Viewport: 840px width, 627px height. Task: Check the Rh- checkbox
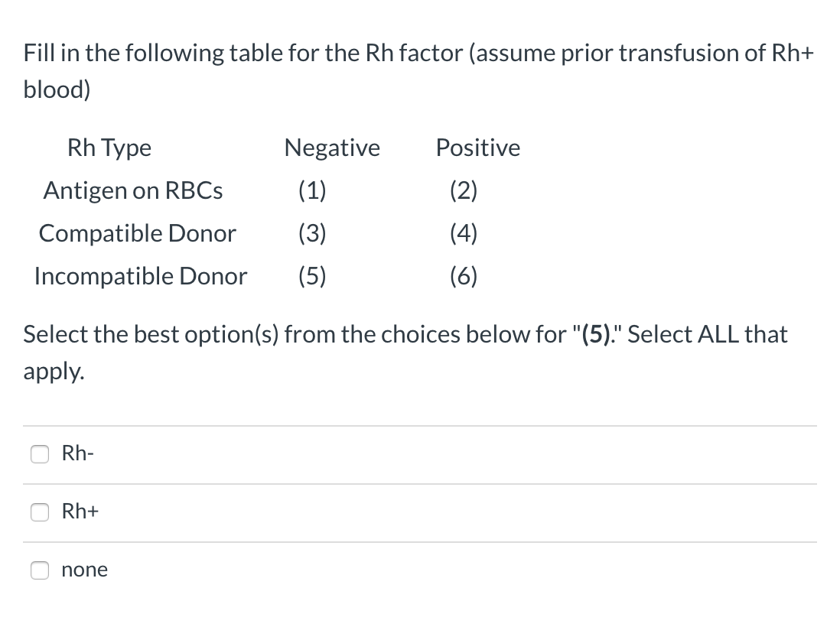point(40,453)
